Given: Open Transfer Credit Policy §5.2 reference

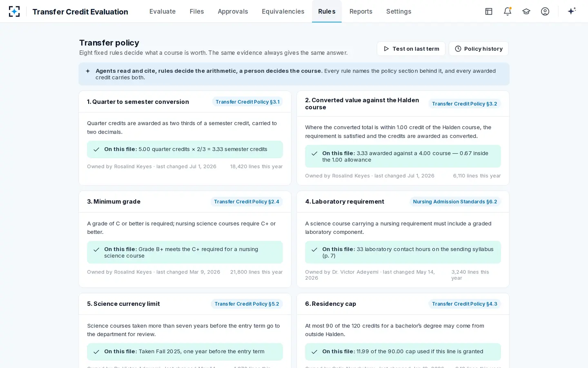Looking at the screenshot, I should [247, 304].
